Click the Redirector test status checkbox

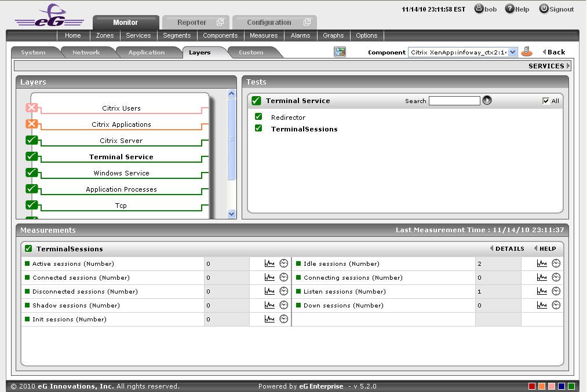[258, 117]
